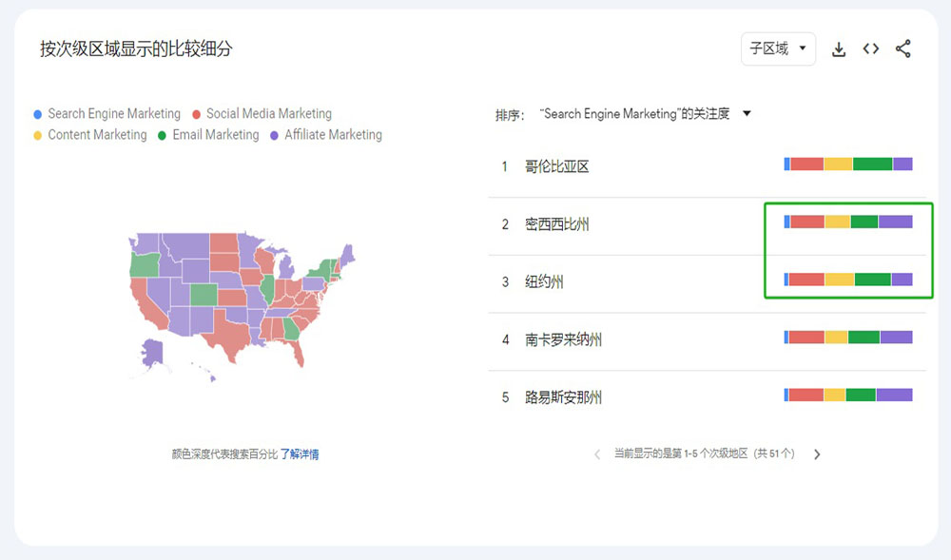Select the 南卡罗来纳州 row name
Viewport: 951px width, 560px height.
(x=563, y=339)
